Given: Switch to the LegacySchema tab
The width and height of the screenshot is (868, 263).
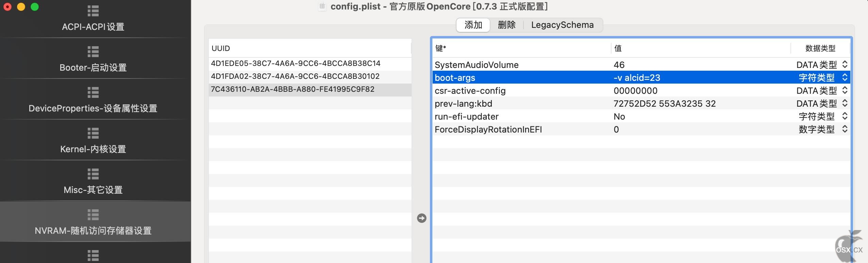Looking at the screenshot, I should [x=562, y=25].
